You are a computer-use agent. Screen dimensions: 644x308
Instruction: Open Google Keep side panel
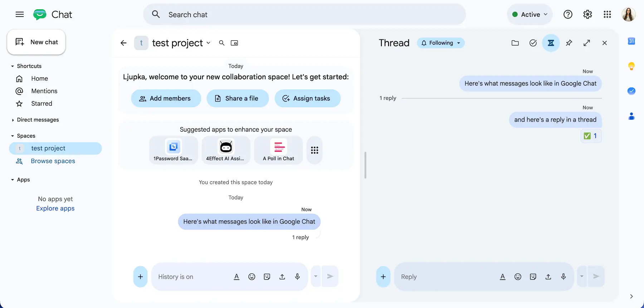click(x=631, y=66)
